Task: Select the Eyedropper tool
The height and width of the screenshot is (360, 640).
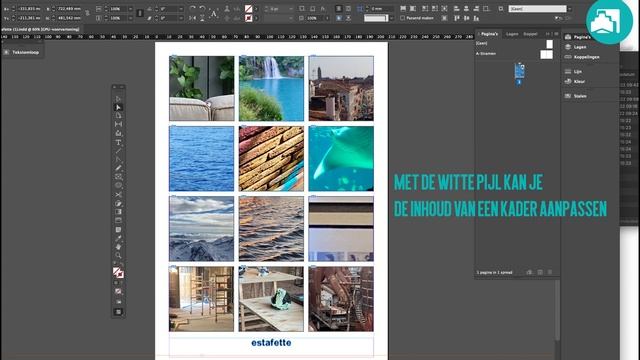Action: tap(118, 238)
